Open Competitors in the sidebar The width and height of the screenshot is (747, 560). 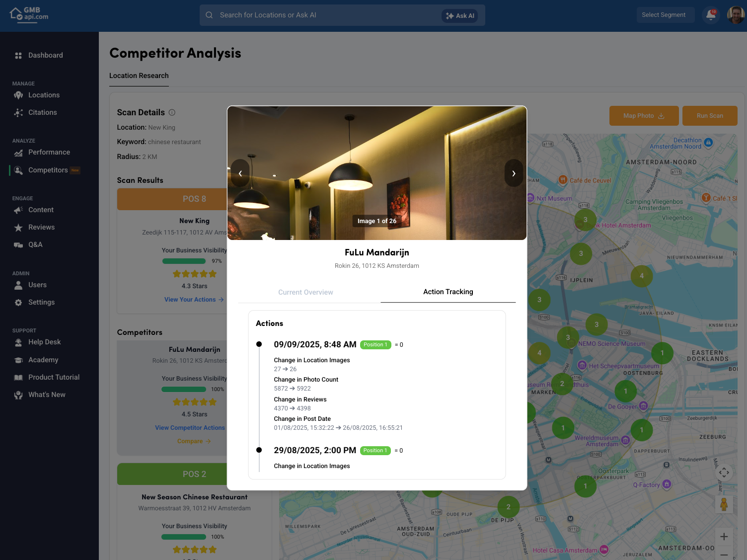click(48, 170)
